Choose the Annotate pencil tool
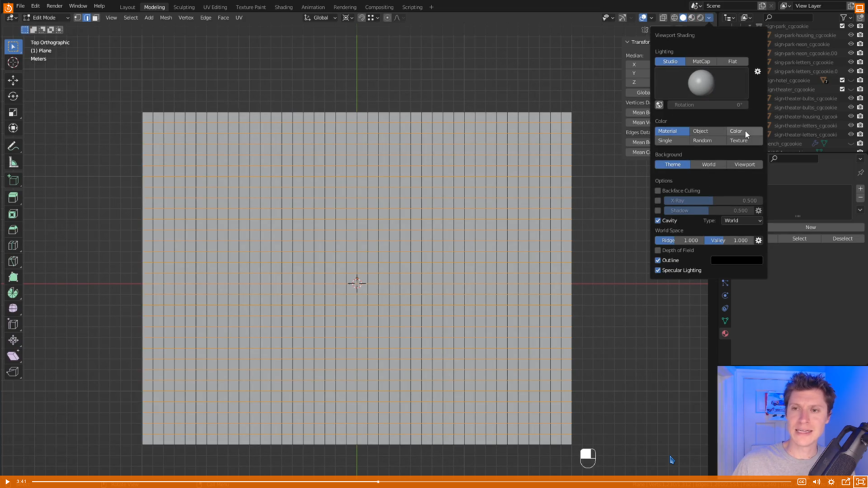The height and width of the screenshot is (488, 868). 13,146
